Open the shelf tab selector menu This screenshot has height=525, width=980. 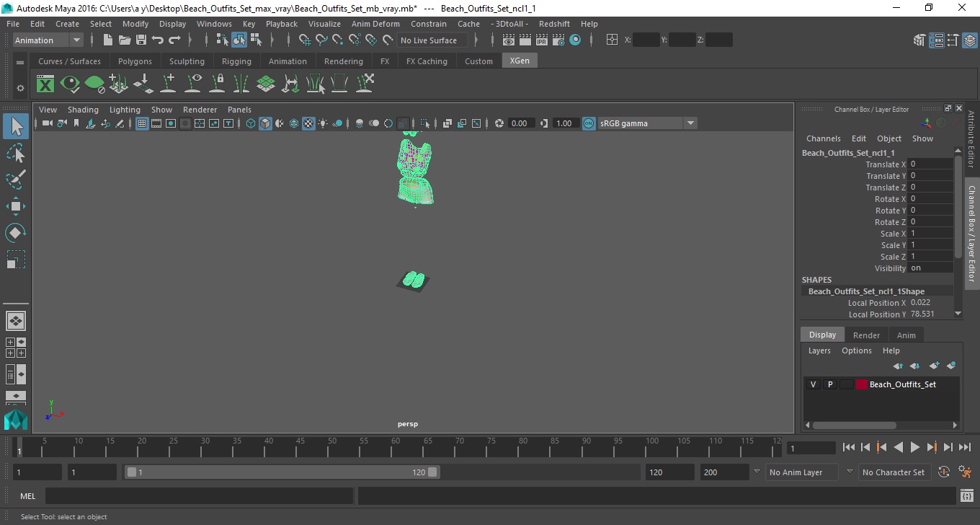20,63
